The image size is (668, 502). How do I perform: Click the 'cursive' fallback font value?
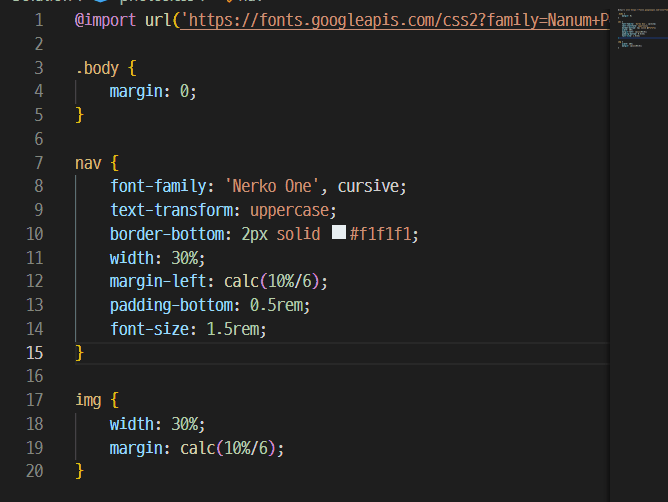point(368,186)
